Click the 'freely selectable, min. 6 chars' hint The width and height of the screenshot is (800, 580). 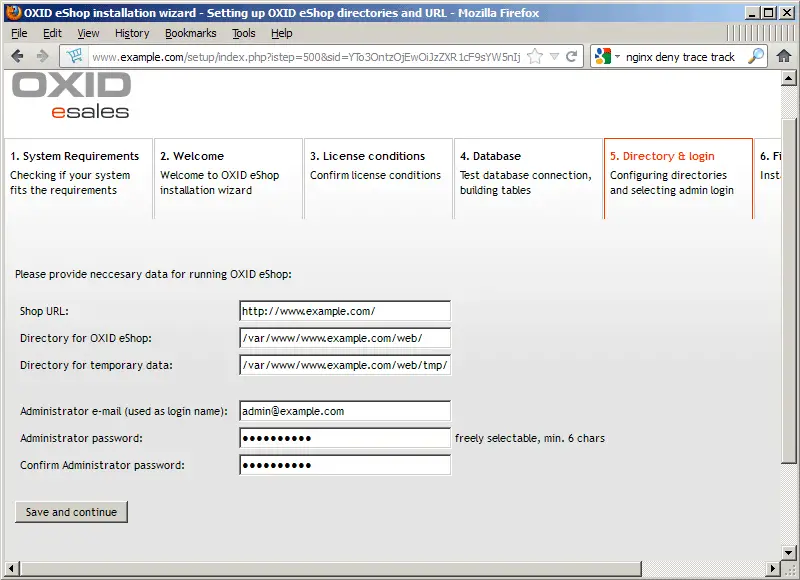tap(530, 438)
